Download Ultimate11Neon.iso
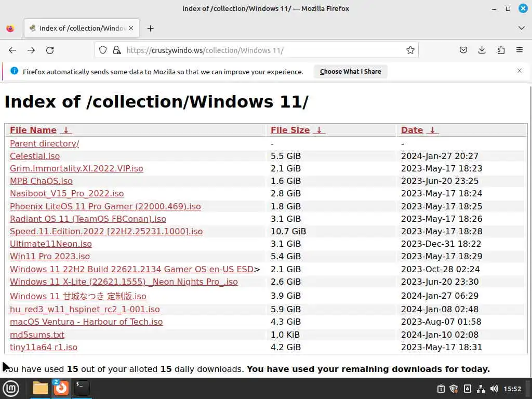 tap(50, 244)
